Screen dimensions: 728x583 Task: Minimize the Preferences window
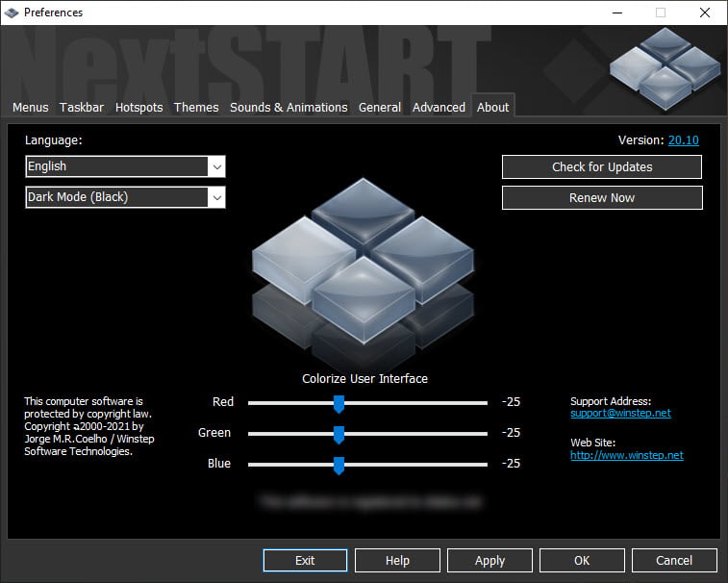pos(617,13)
